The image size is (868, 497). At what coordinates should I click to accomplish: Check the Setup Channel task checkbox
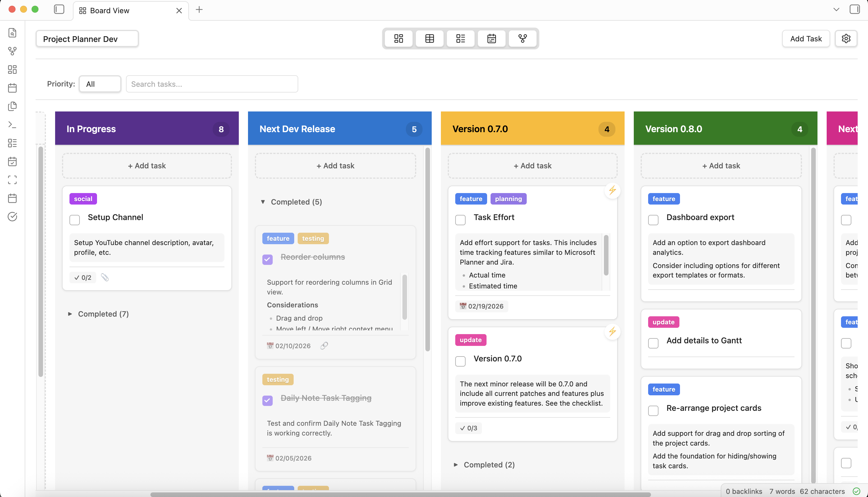[74, 220]
